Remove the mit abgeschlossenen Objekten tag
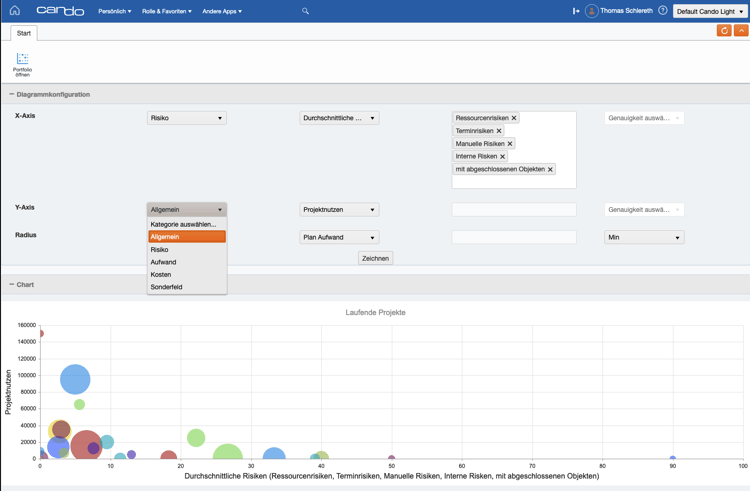The image size is (750, 491). pyautogui.click(x=550, y=169)
